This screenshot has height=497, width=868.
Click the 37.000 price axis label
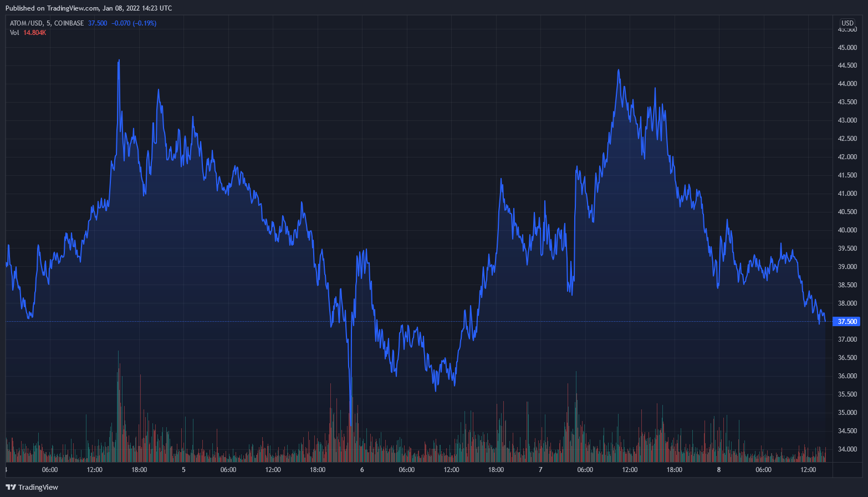[x=847, y=339]
